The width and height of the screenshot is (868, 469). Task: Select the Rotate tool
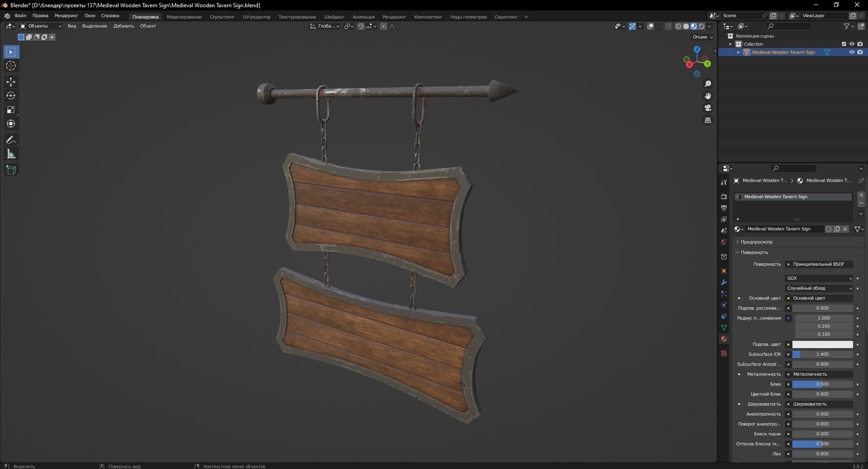[x=11, y=96]
